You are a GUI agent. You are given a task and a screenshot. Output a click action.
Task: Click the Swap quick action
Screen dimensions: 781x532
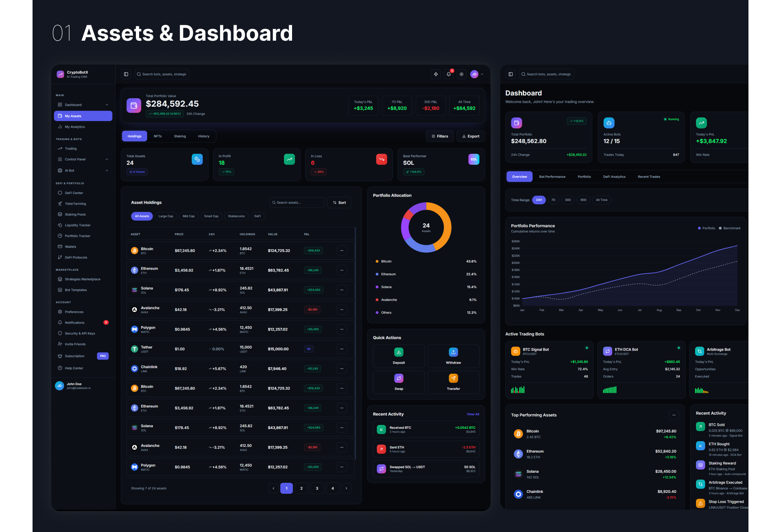pyautogui.click(x=399, y=382)
